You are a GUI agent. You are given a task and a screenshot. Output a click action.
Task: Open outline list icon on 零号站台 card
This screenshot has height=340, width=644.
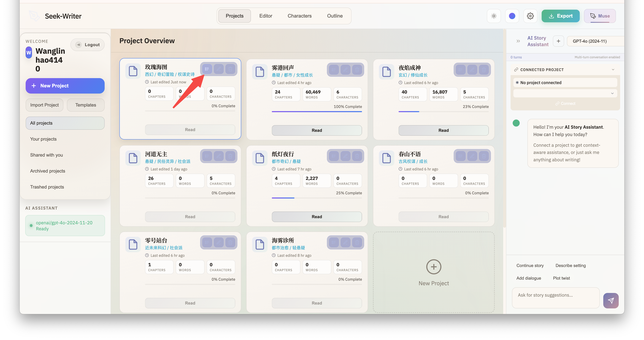[207, 243]
